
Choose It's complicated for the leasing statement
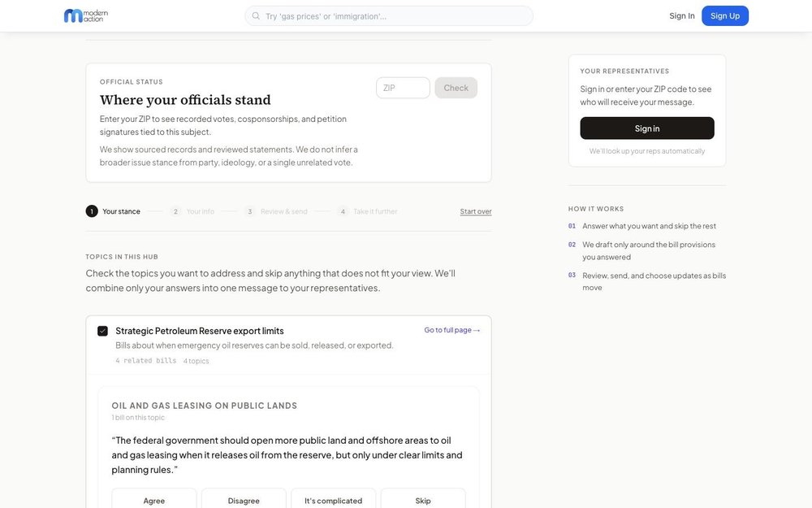point(333,499)
